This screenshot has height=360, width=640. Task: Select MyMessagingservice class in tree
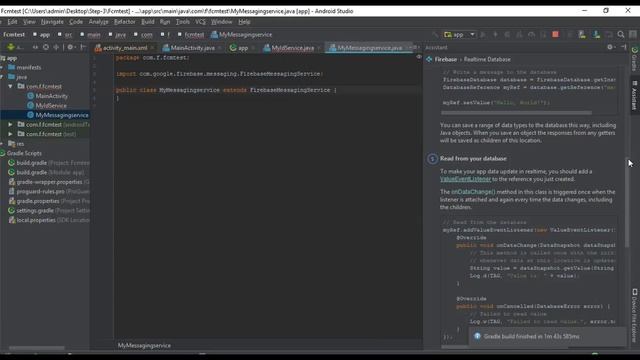coord(58,115)
